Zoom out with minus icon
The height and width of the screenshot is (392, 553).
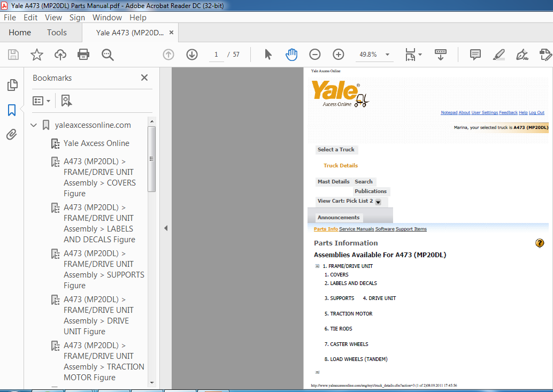315,55
